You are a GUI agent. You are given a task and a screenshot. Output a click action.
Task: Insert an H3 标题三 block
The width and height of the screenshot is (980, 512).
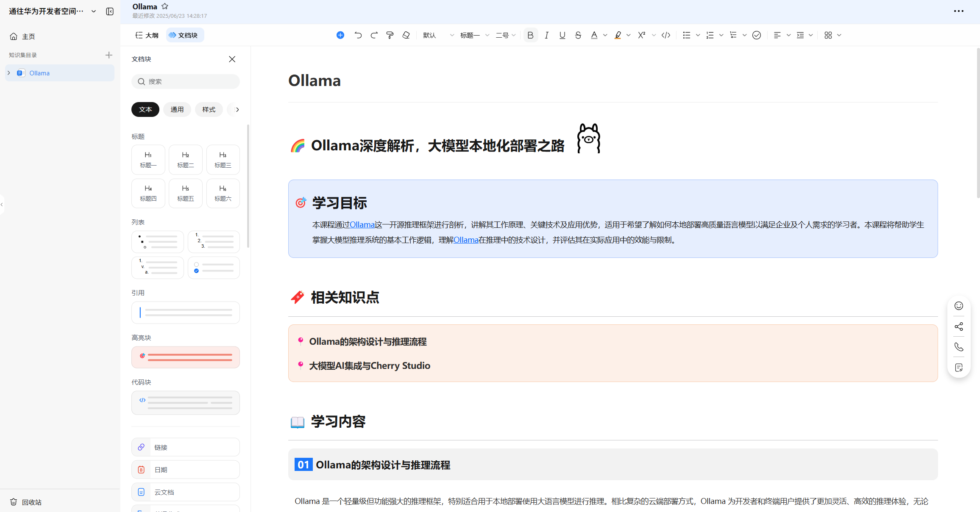tap(223, 160)
